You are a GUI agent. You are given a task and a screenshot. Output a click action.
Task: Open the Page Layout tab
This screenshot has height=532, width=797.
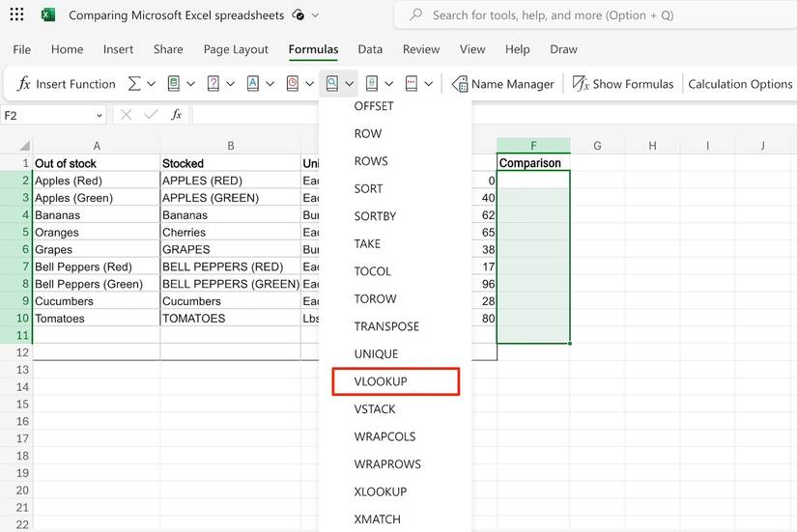tap(236, 49)
